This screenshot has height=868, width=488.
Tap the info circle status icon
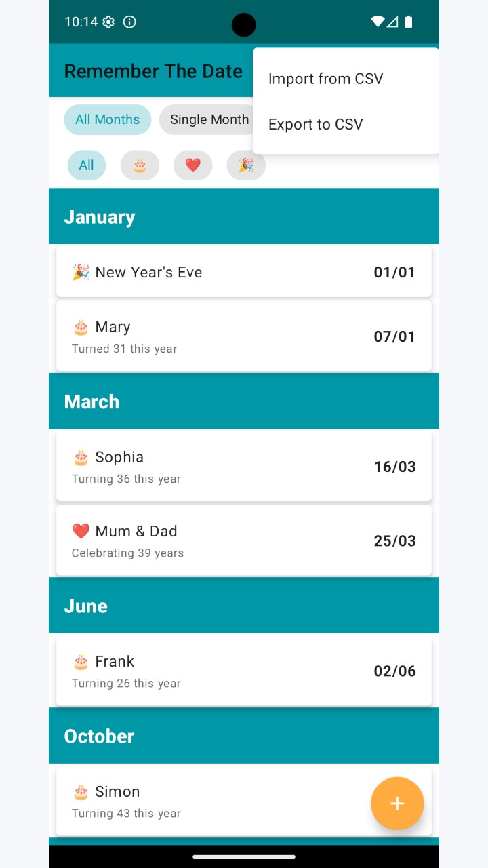coord(129,22)
